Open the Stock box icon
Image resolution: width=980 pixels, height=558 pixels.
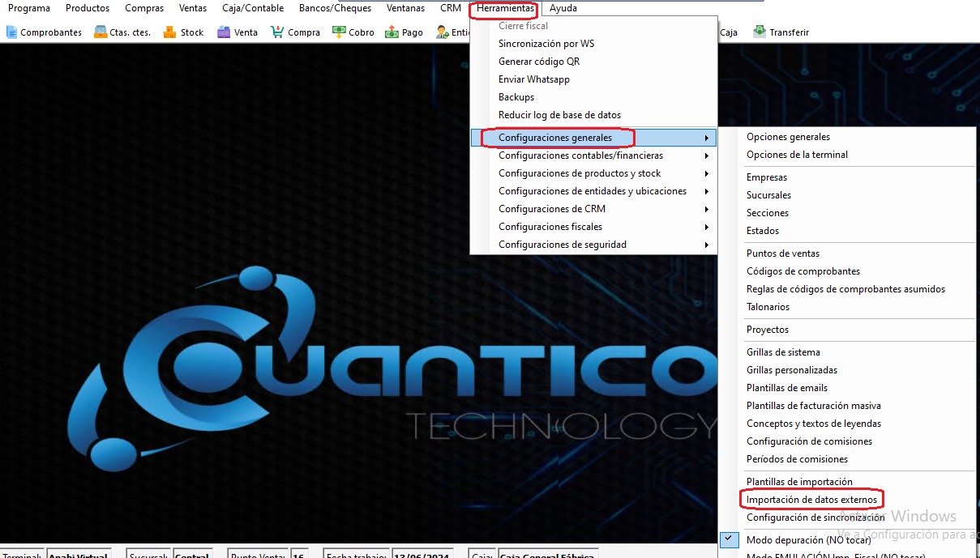click(x=169, y=32)
